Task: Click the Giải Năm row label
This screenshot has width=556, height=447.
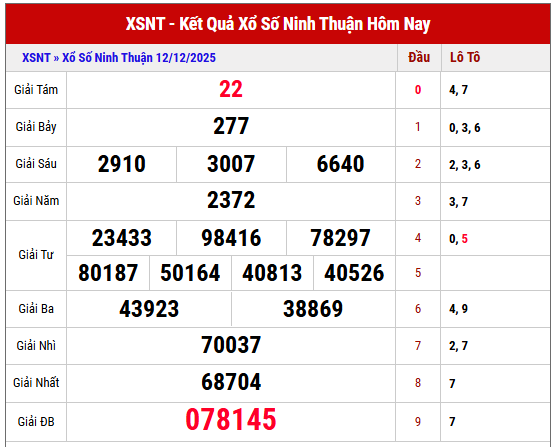Action: 36,201
